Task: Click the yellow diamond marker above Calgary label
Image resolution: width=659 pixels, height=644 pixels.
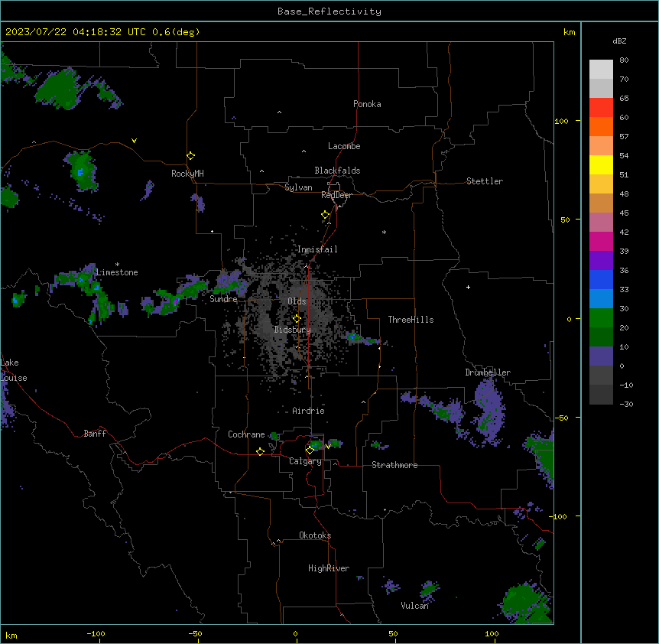Action: click(x=310, y=450)
